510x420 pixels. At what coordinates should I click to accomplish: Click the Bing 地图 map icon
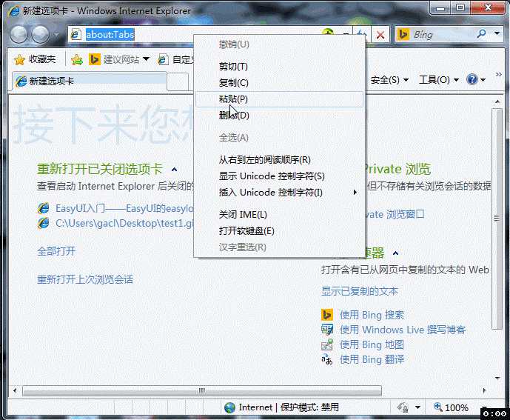327,344
